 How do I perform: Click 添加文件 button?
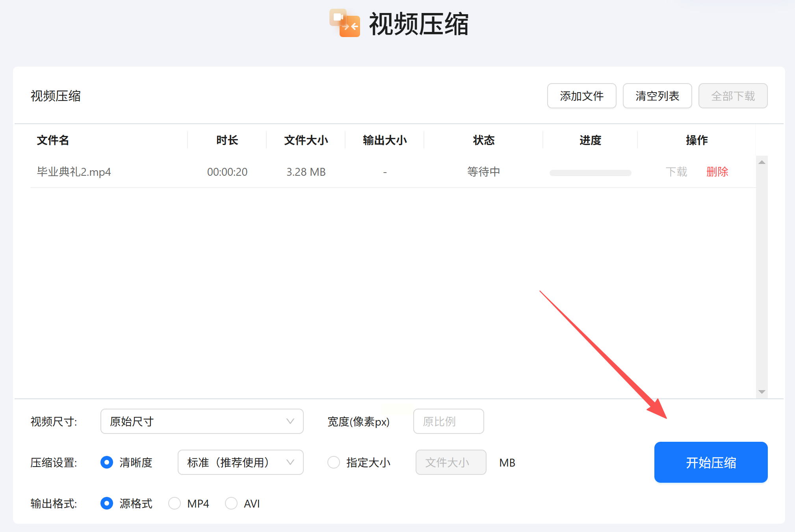coord(581,96)
